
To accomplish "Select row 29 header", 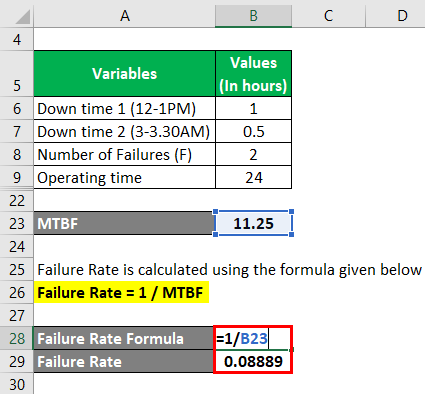I will point(17,361).
